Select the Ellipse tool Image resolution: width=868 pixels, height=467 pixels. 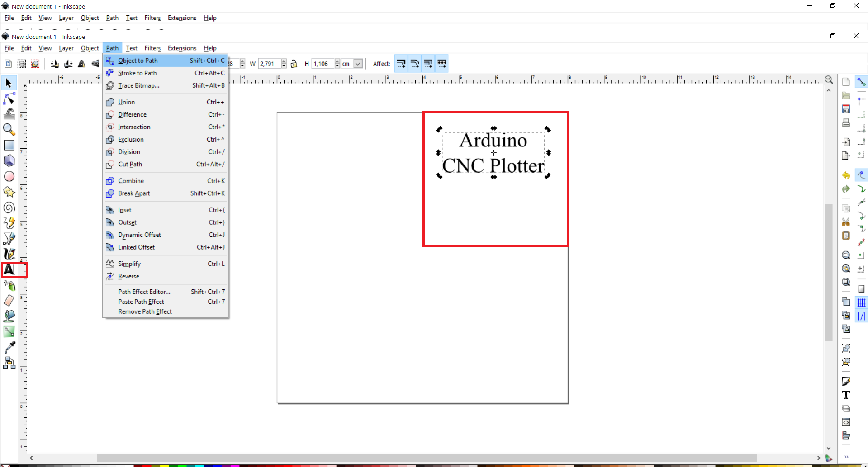(9, 176)
